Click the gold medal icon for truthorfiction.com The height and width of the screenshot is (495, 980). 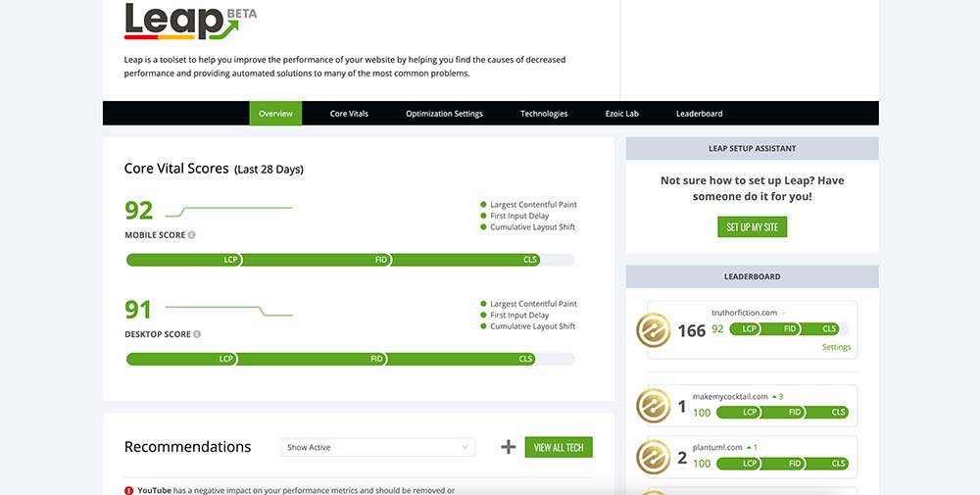(x=653, y=330)
